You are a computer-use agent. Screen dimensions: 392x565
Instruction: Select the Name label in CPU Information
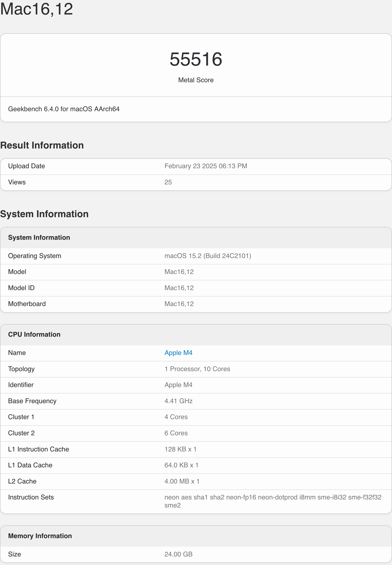17,353
